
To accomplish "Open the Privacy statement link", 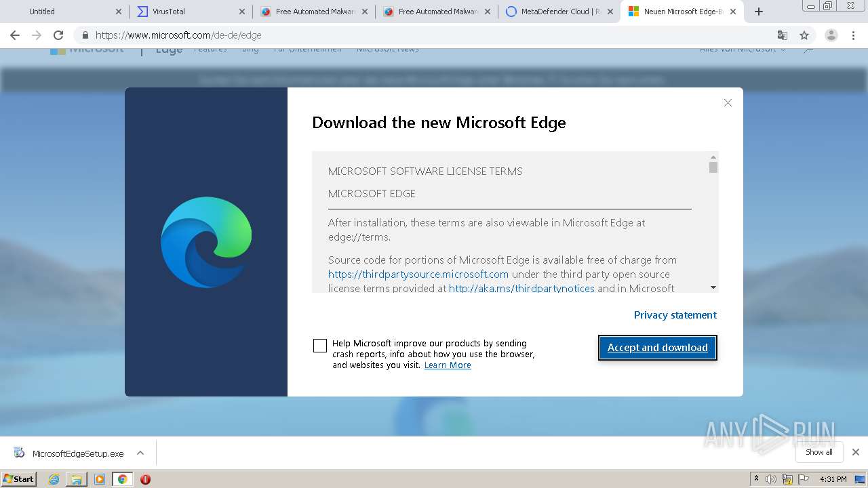I will (675, 315).
